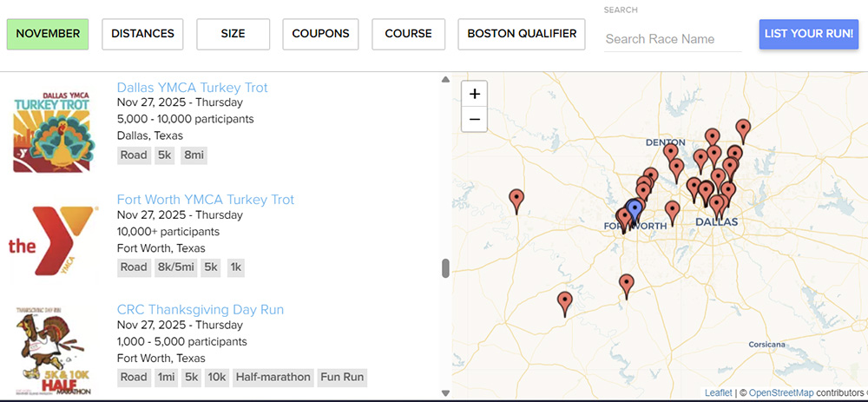The image size is (868, 402).
Task: Click the pin between Fort Worth and Dallas
Action: [672, 213]
